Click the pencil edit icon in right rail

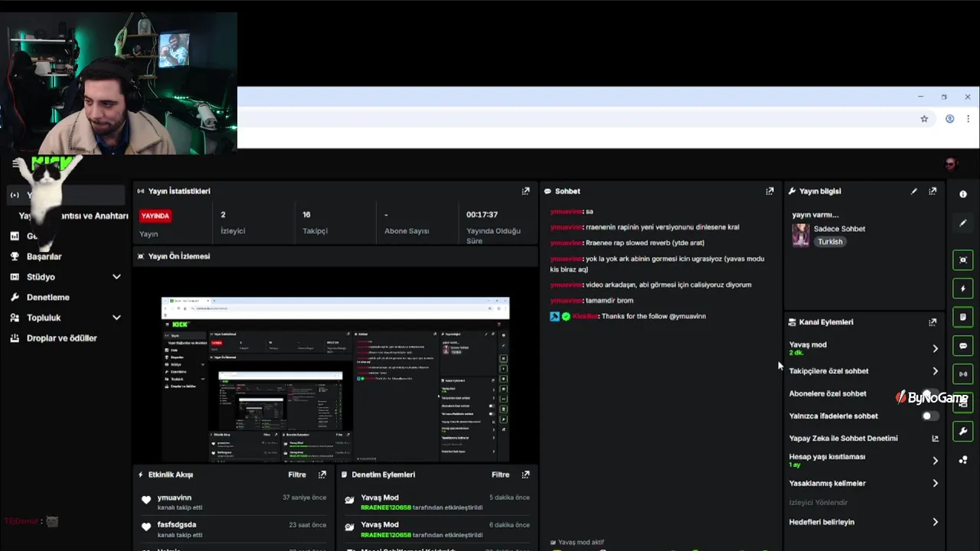pyautogui.click(x=963, y=223)
